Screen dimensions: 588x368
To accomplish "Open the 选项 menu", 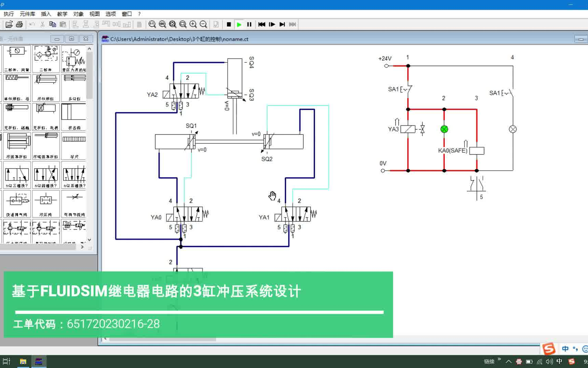I will (111, 14).
